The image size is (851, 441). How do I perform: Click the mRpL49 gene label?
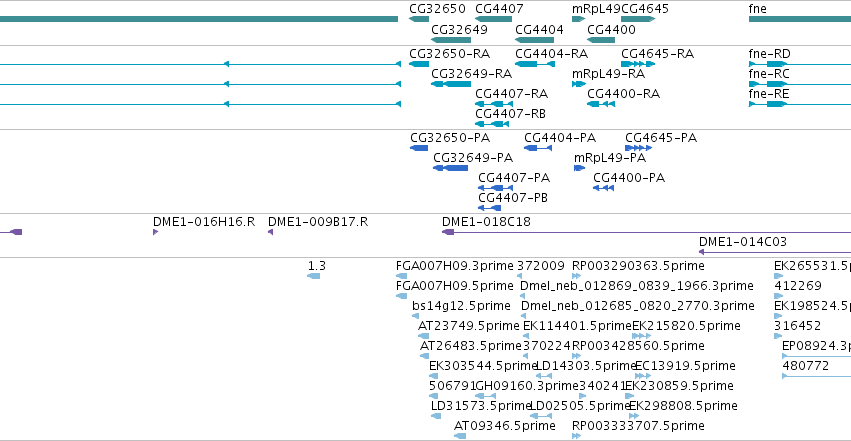(x=596, y=9)
